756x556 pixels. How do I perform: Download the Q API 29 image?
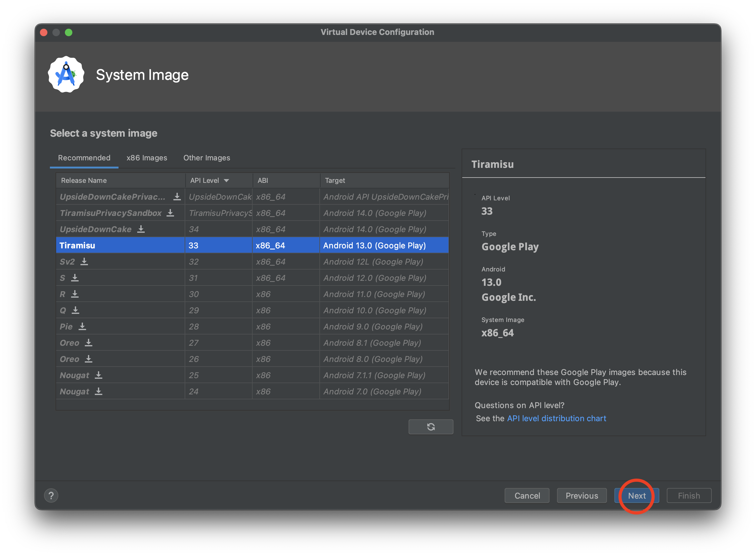coord(75,310)
